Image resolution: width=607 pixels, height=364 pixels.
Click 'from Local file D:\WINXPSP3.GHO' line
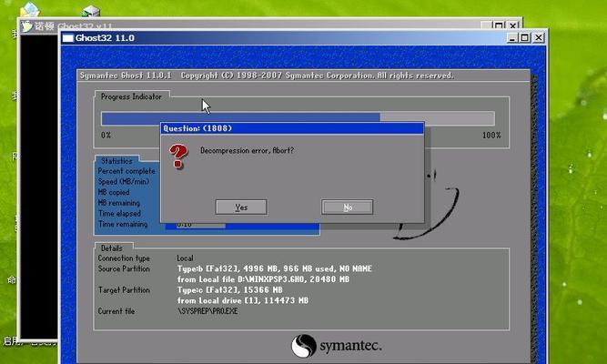coord(263,279)
